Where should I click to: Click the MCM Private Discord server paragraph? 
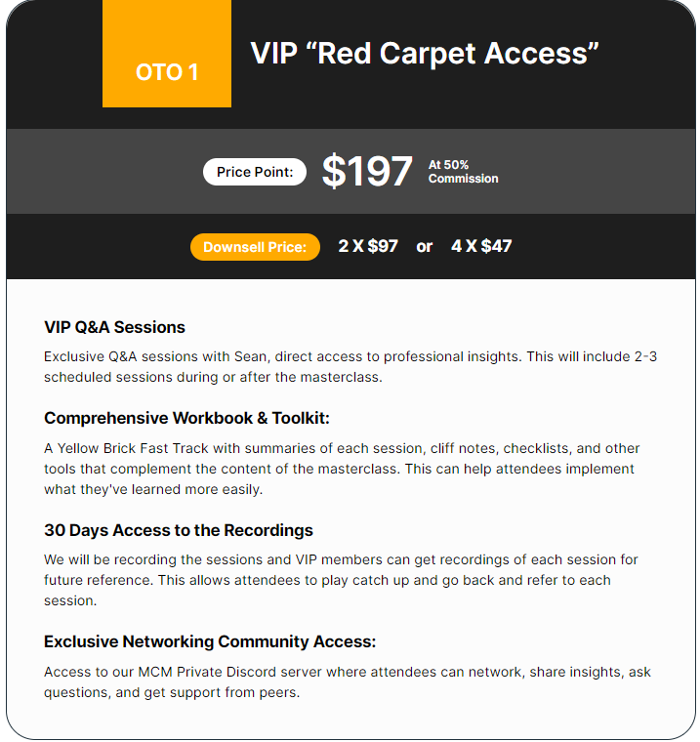click(x=348, y=682)
